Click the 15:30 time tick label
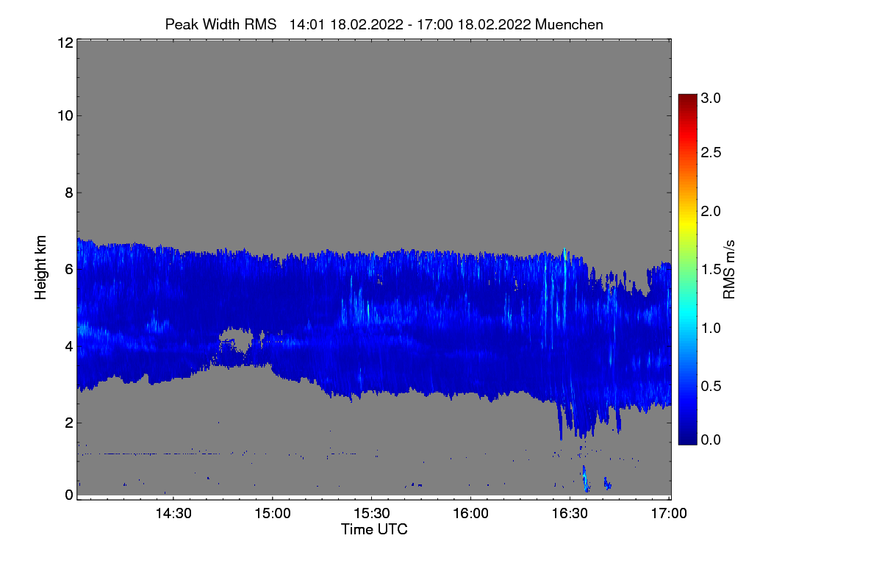 click(x=371, y=513)
